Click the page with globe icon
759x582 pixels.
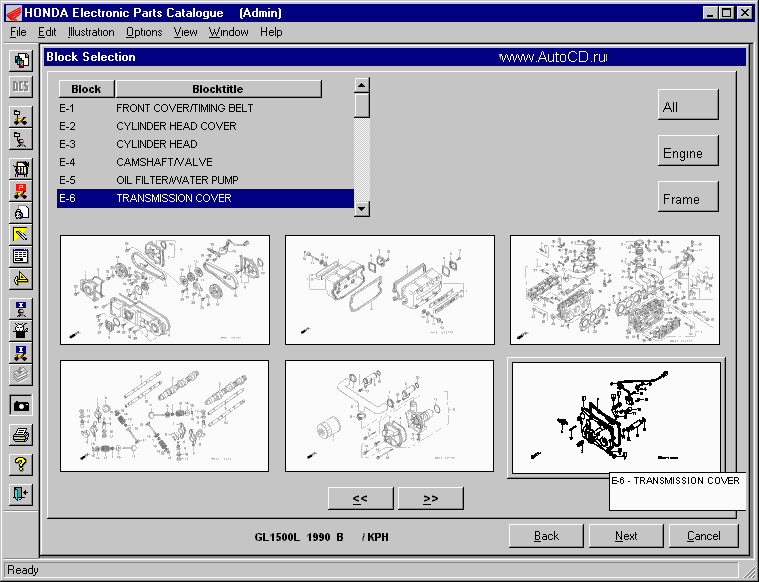(21, 213)
